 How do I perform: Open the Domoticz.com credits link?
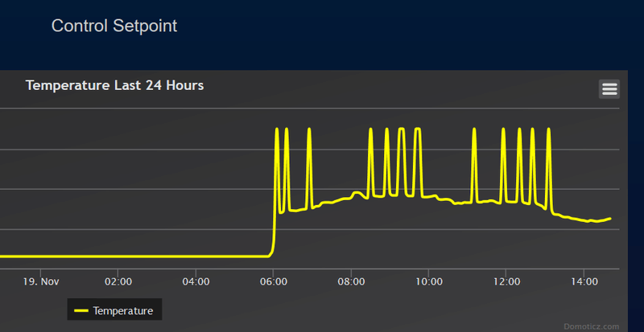(x=592, y=326)
